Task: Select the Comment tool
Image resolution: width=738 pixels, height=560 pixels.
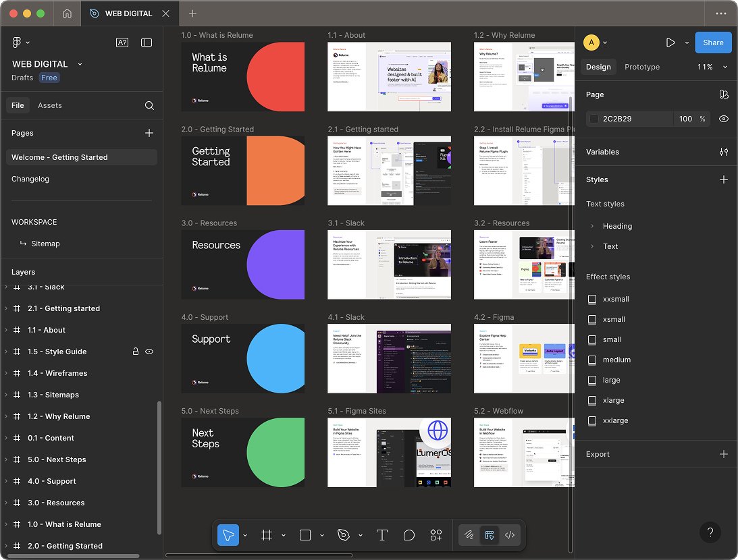Action: [408, 535]
